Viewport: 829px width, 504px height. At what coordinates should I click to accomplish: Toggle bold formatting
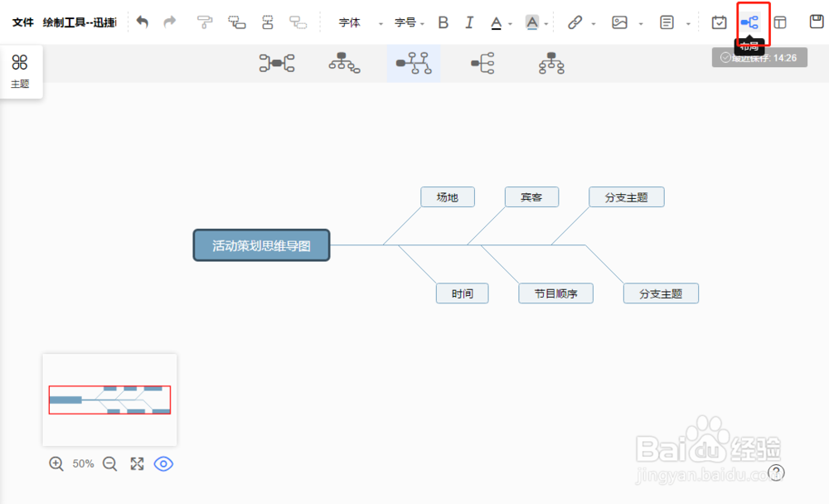tap(443, 23)
